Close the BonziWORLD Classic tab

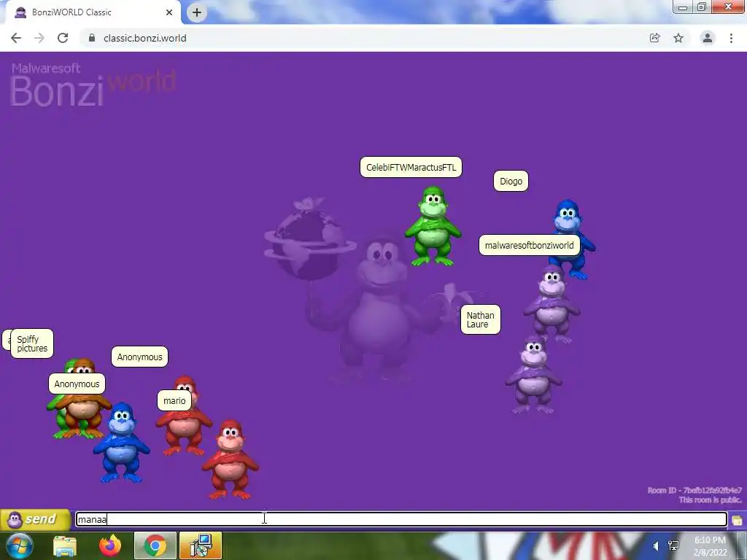coord(169,12)
